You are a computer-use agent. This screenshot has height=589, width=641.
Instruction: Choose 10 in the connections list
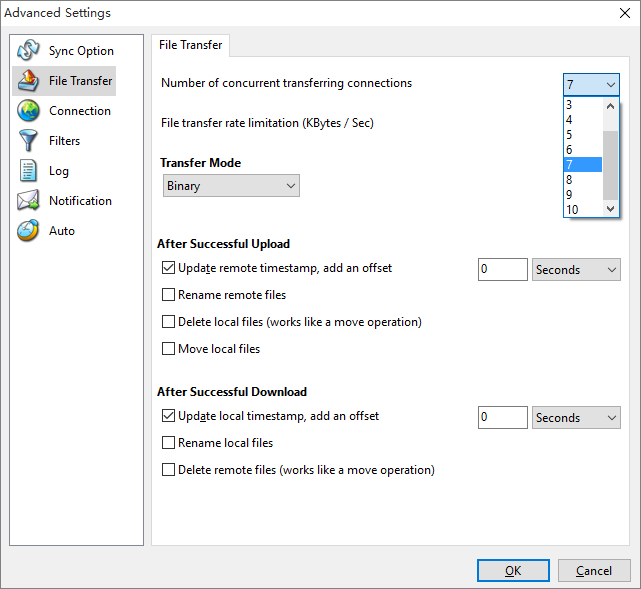coord(583,210)
